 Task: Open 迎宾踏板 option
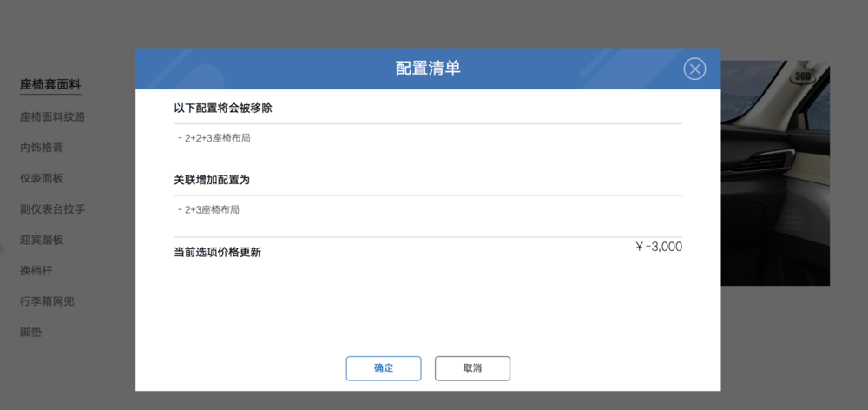(x=42, y=240)
